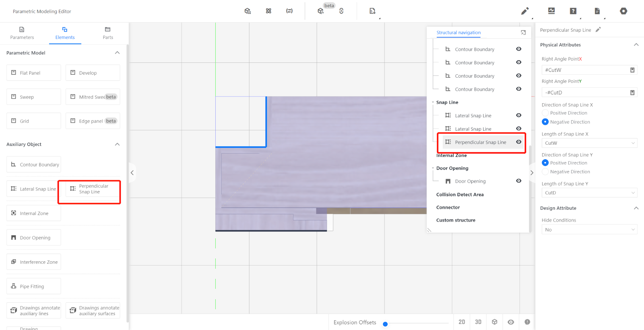The height and width of the screenshot is (330, 644).
Task: Add an Interference Zone object
Action: click(x=34, y=262)
